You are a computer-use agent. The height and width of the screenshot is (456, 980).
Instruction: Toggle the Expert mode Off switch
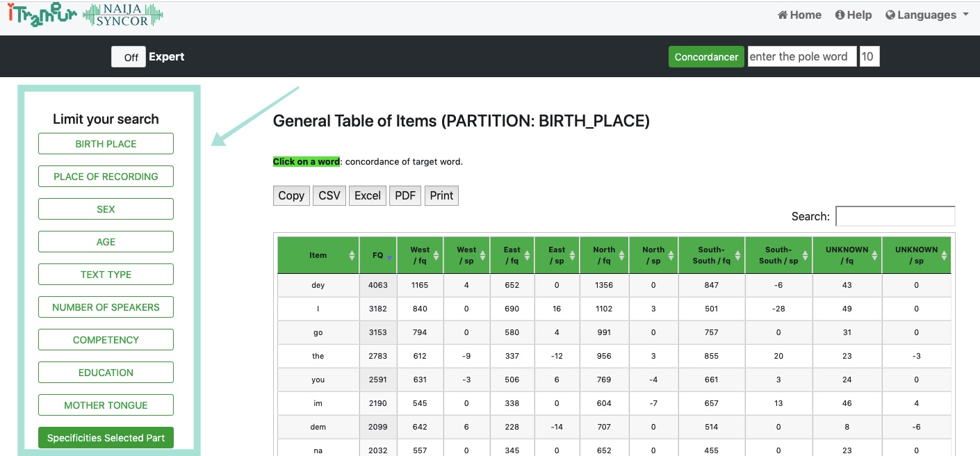click(x=129, y=57)
